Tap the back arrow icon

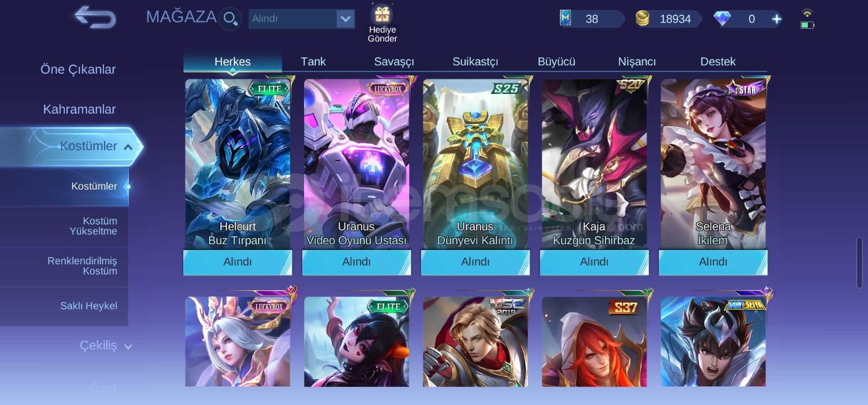coord(95,17)
